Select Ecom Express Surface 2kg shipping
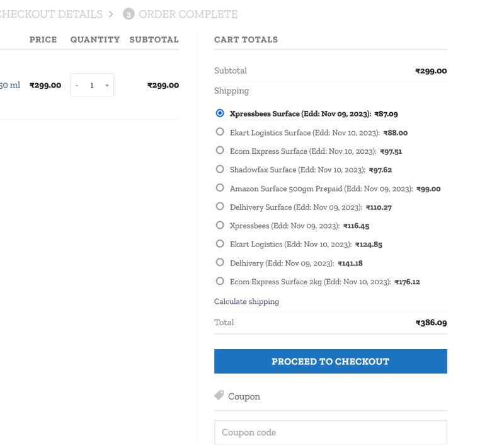 (219, 280)
